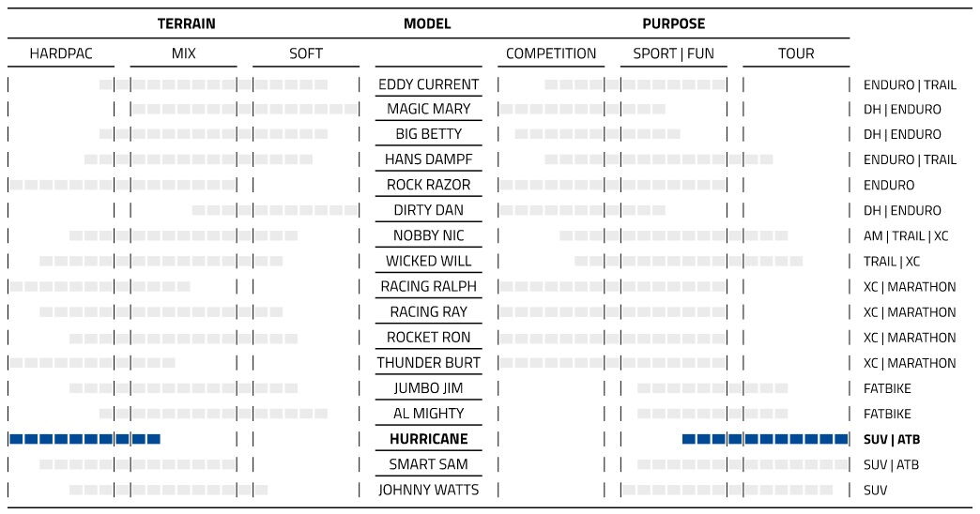Open the BIG BETTY model entry

(428, 134)
